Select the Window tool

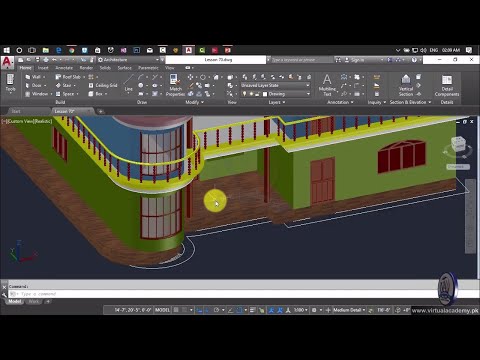point(37,94)
